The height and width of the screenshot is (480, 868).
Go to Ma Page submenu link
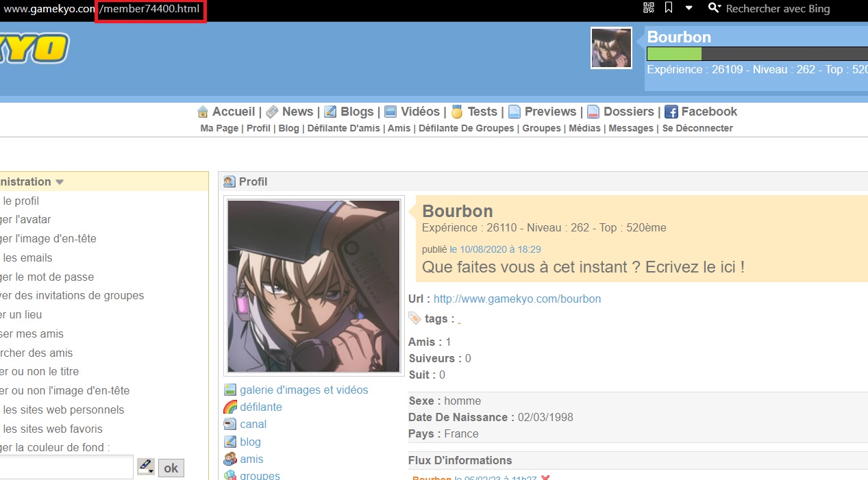click(219, 128)
